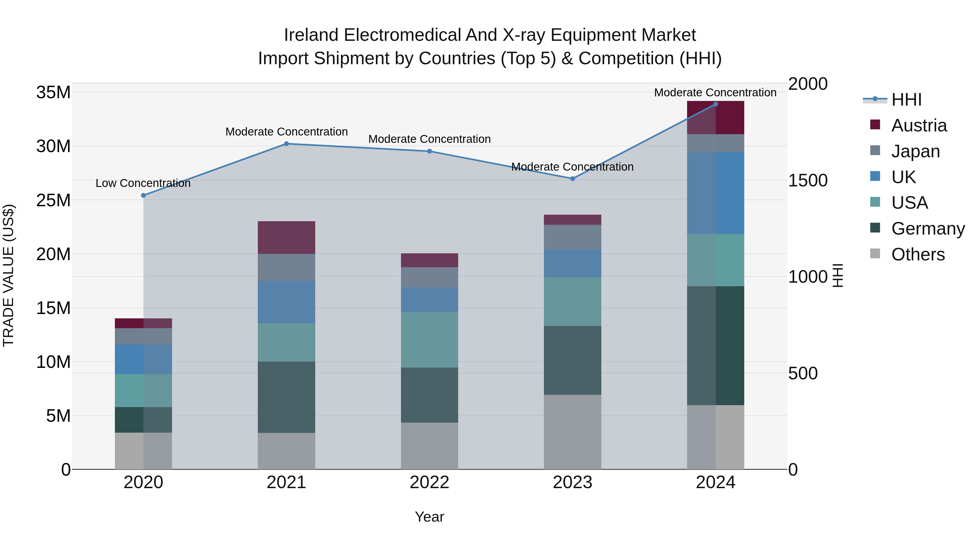Click the Year axis title
The image size is (980, 551).
coord(430,517)
